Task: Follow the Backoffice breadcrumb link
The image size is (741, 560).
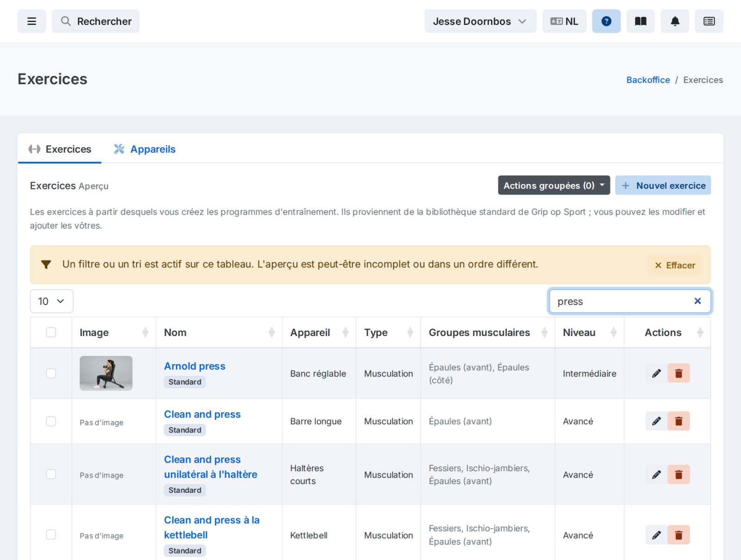Action: pos(648,80)
